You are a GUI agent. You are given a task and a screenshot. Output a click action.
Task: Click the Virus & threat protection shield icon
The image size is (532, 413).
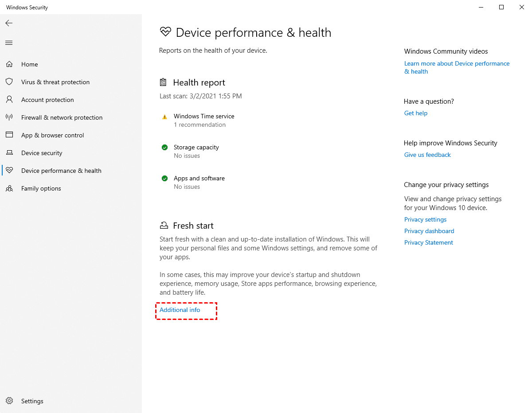pos(9,82)
